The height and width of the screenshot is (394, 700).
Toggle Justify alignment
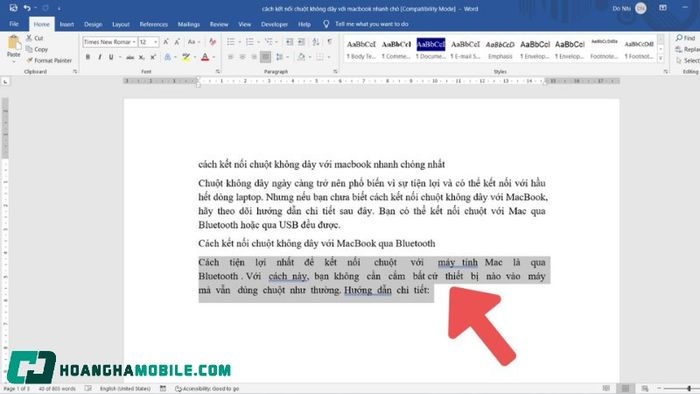266,57
